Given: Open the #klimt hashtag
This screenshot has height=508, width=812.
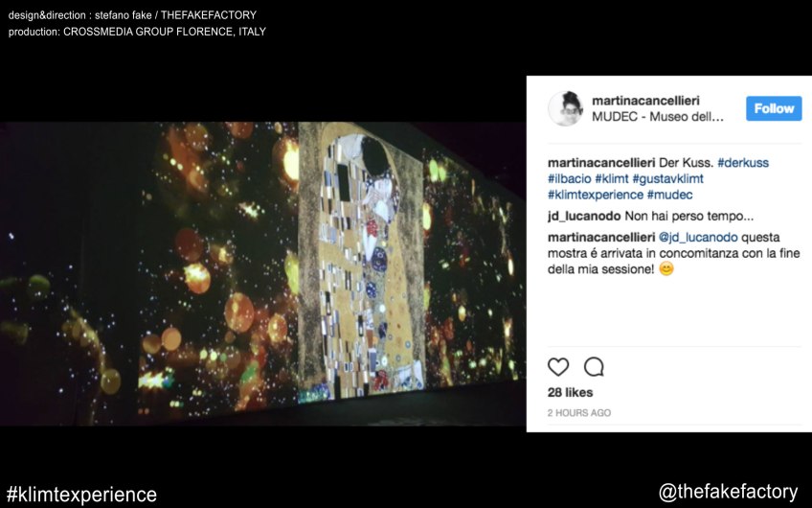Looking at the screenshot, I should [x=612, y=179].
